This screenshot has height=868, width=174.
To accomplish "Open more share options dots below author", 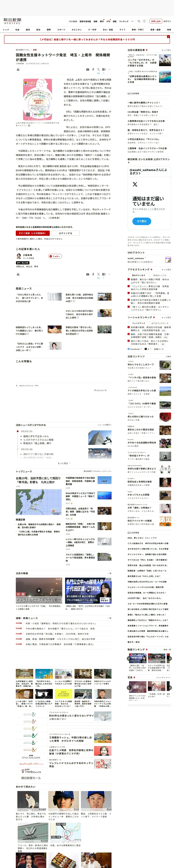I will pos(109,274).
